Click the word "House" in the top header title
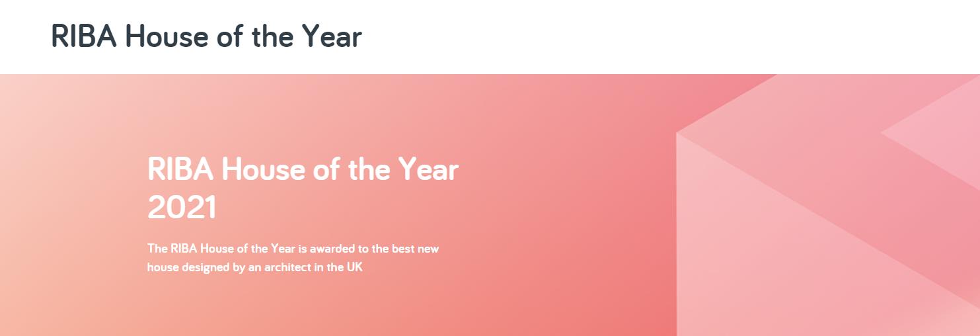Image resolution: width=980 pixels, height=336 pixels. click(x=155, y=37)
